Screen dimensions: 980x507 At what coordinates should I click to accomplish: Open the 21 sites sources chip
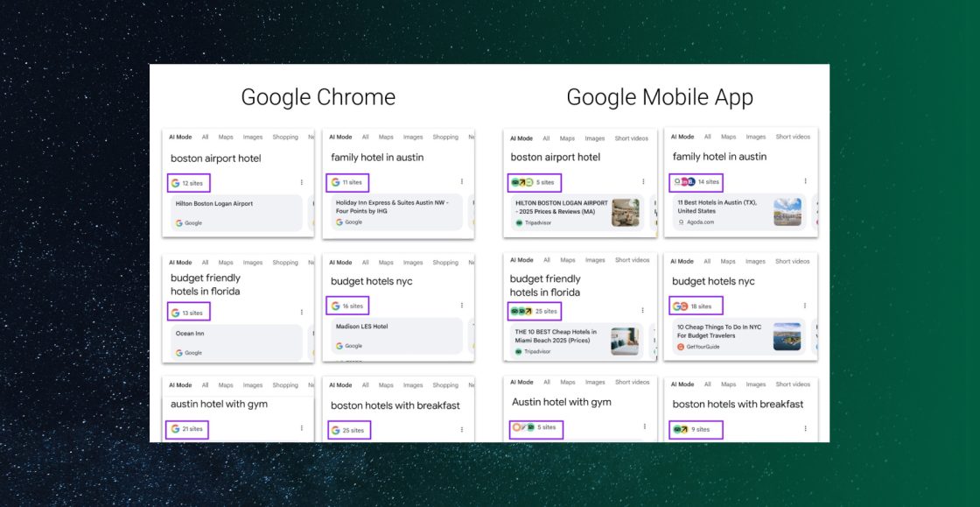(188, 429)
